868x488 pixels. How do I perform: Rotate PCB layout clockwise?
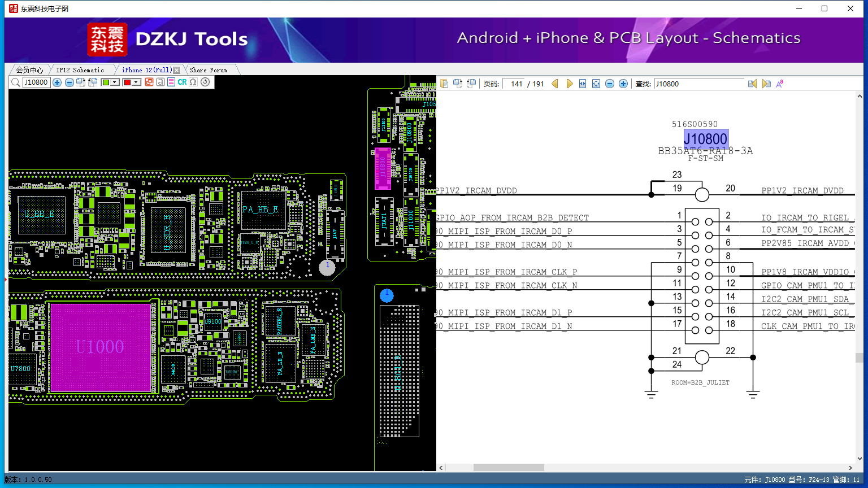(x=81, y=82)
